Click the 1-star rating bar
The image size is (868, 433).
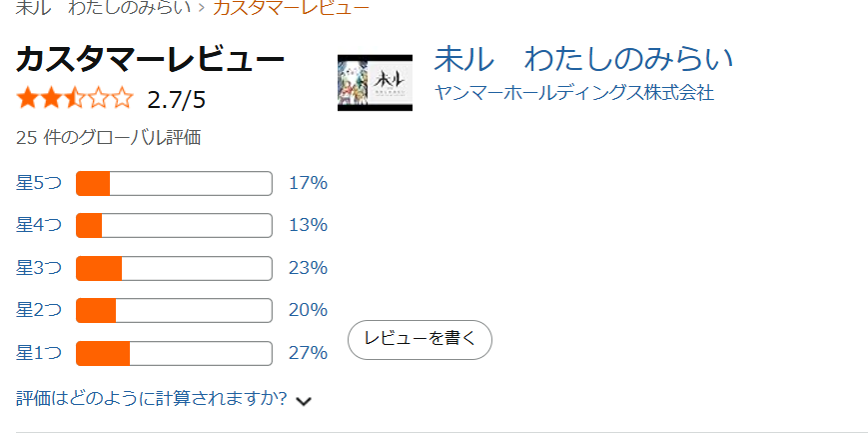pos(175,354)
